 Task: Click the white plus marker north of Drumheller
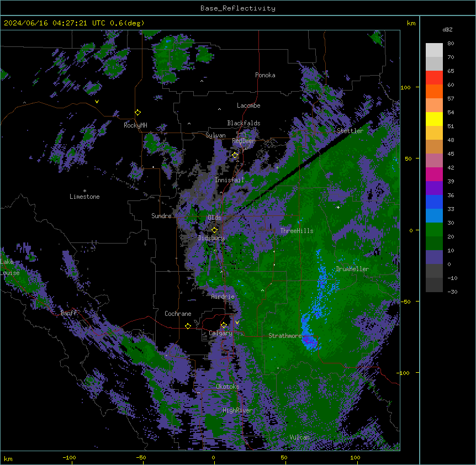click(x=338, y=207)
